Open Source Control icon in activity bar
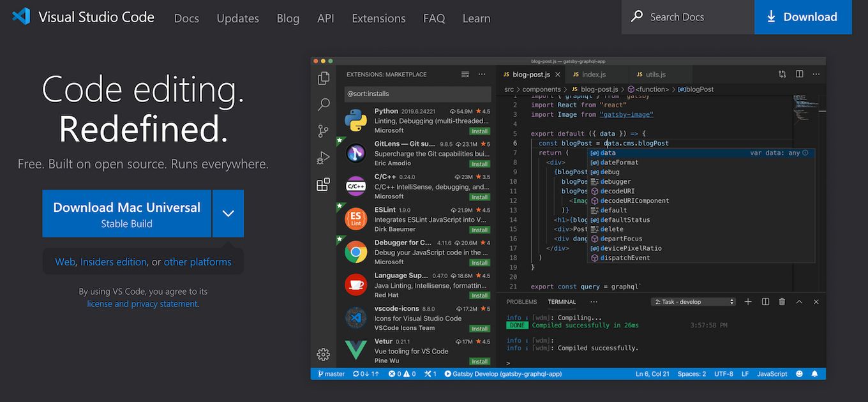868x402 pixels. click(324, 131)
